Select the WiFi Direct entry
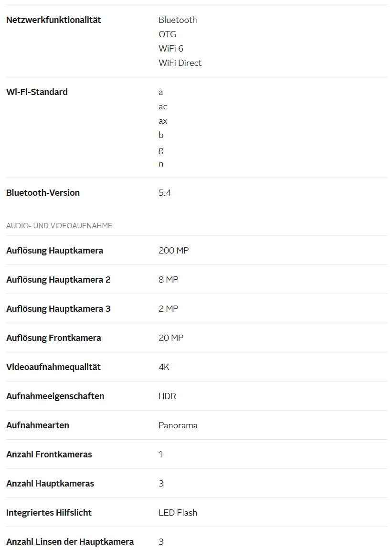The image size is (392, 550). (x=180, y=63)
